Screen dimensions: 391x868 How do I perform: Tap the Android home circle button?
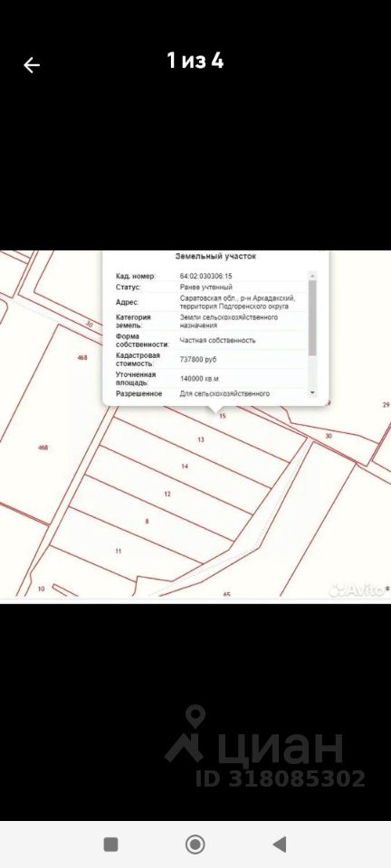(x=195, y=844)
